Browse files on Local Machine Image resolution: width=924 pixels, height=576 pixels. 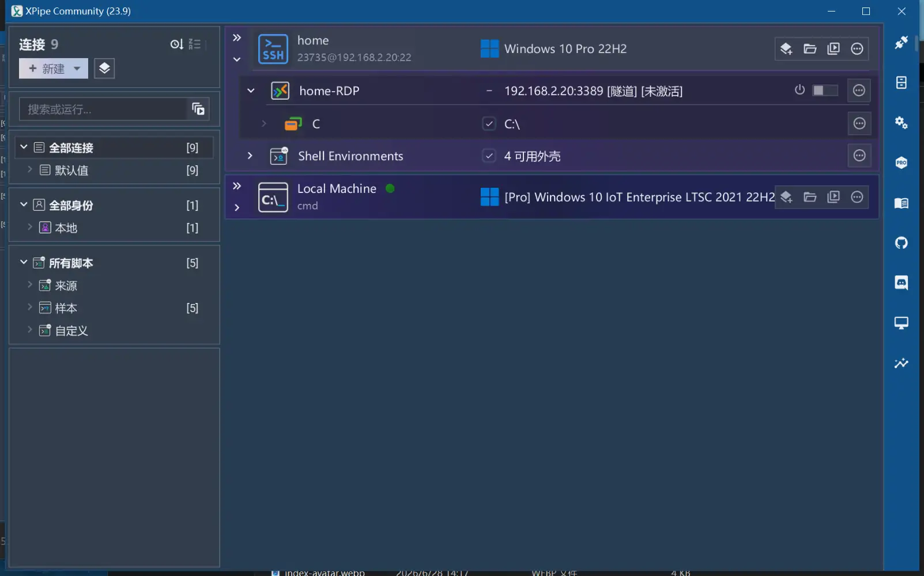(810, 197)
